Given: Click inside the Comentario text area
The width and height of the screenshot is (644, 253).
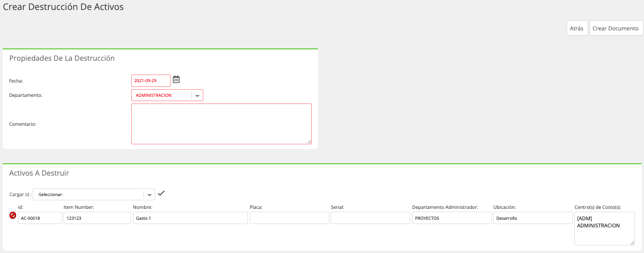Looking at the screenshot, I should pyautogui.click(x=221, y=124).
